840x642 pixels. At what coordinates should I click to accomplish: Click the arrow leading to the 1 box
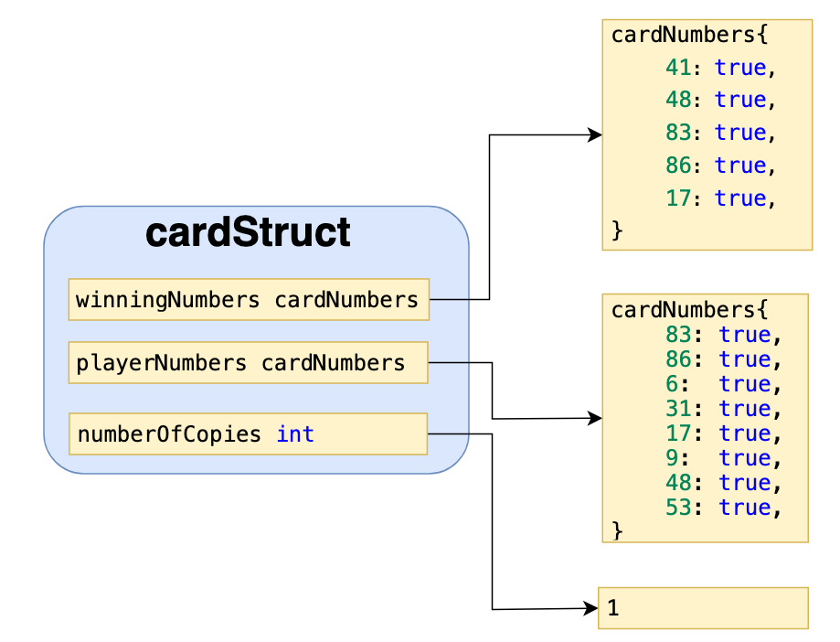tap(548, 606)
